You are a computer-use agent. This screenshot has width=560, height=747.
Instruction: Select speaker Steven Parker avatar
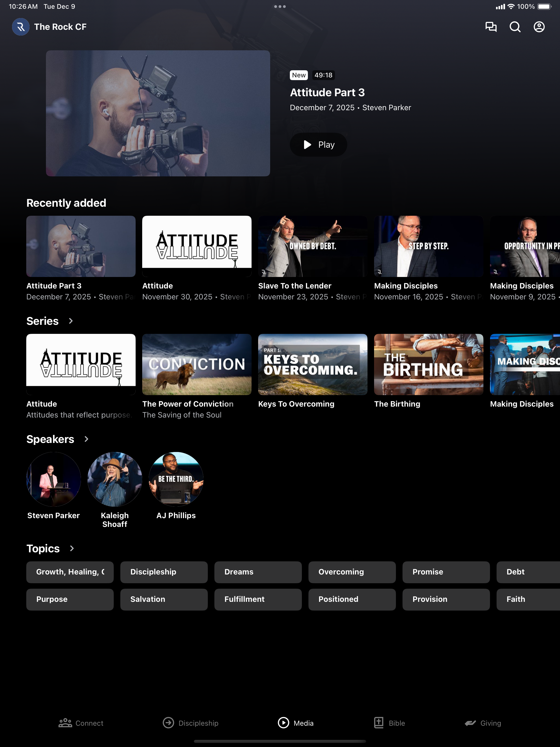coord(54,479)
